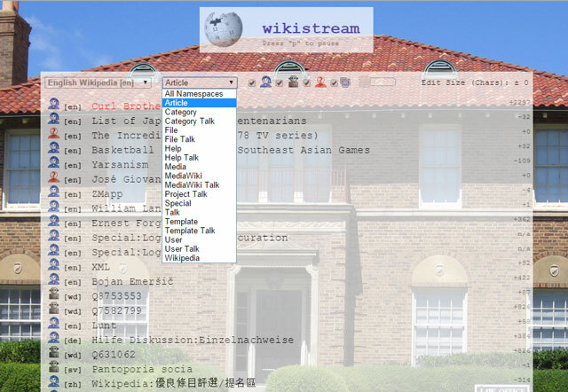Click the wikistream title heading
This screenshot has width=568, height=392.
click(312, 28)
